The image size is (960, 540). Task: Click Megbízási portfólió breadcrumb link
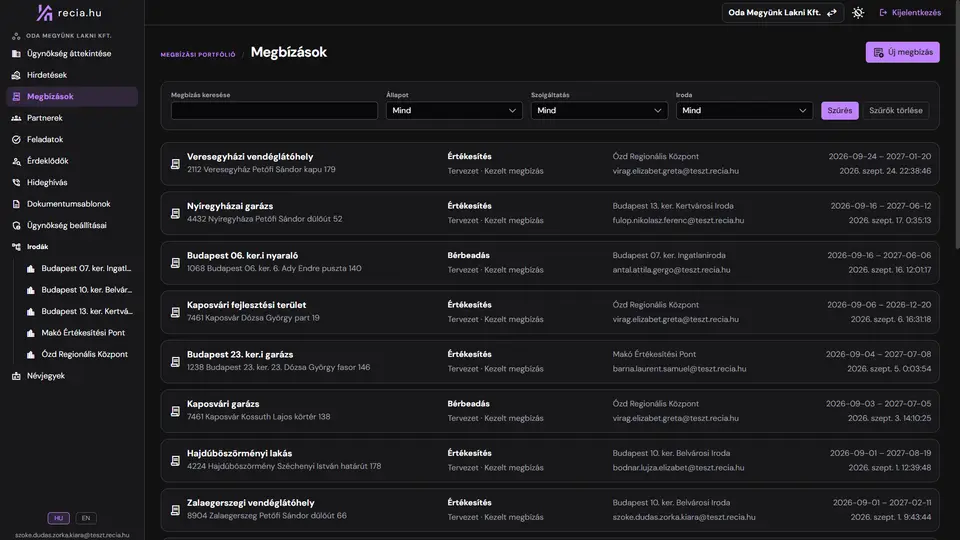[198, 54]
